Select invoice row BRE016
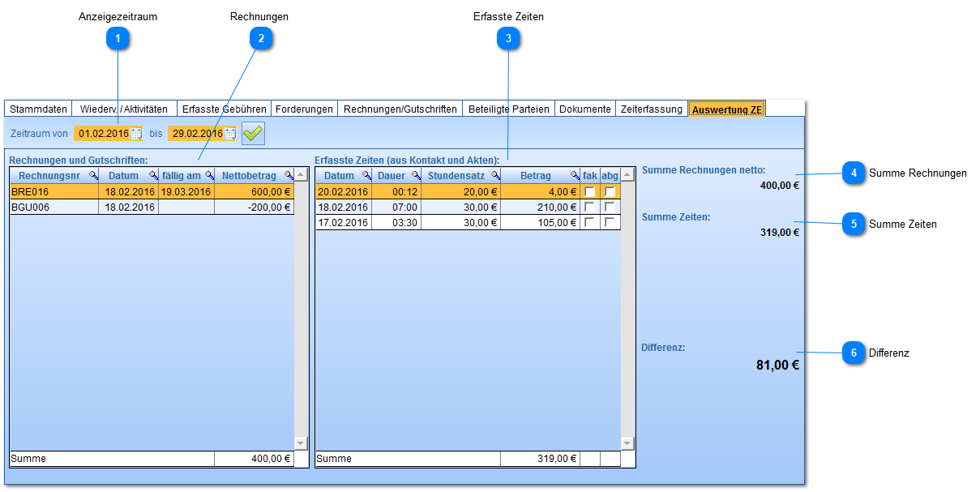 click(x=152, y=192)
